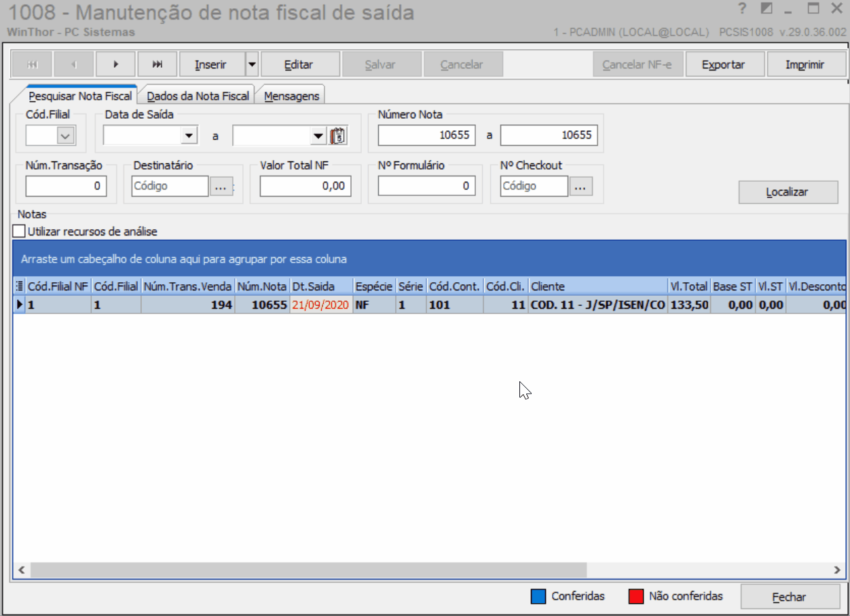
Task: Click the blue Conferidas legend square
Action: point(538,596)
